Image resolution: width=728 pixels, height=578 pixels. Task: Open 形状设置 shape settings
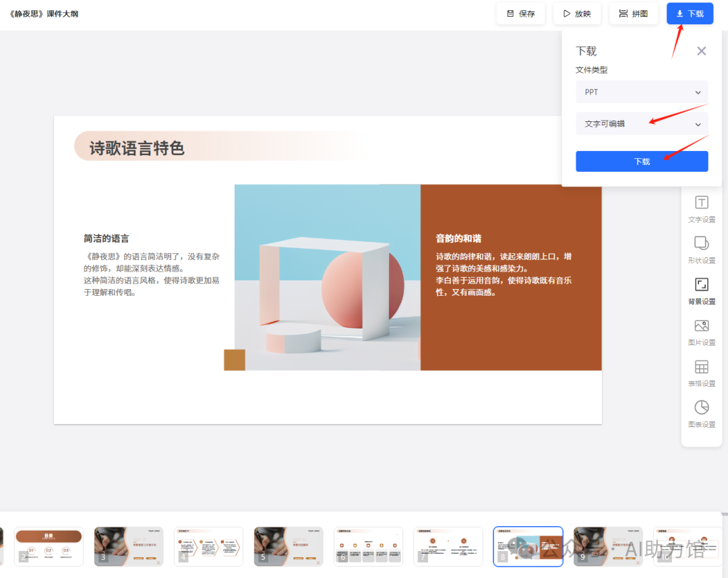coord(702,250)
